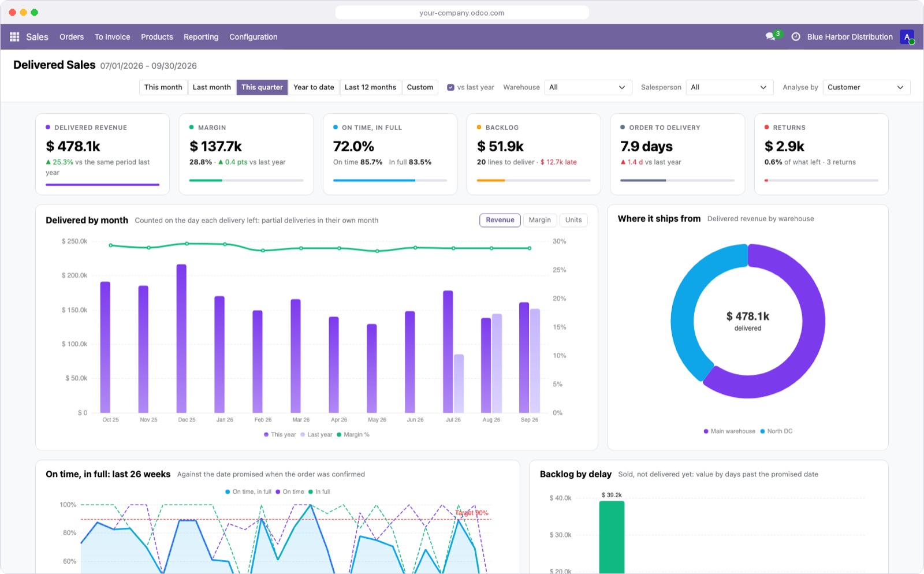Toggle the On time, in full legend
The image size is (924, 574).
(x=248, y=492)
